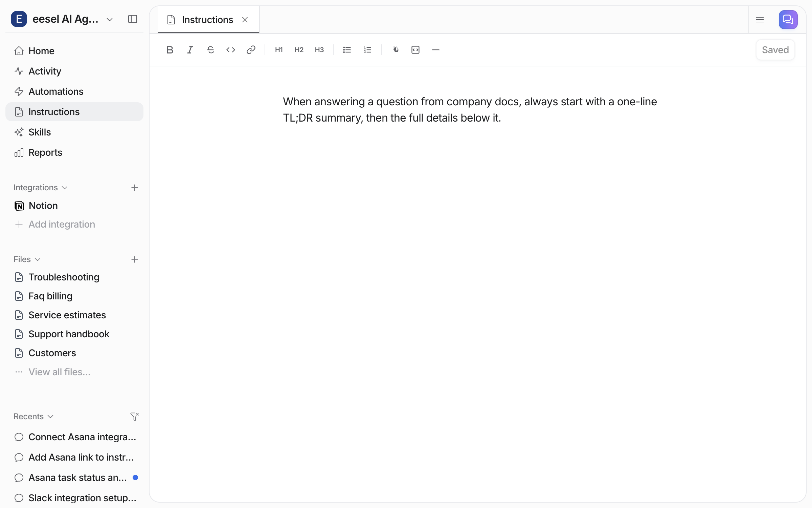812x508 pixels.
Task: Open the Customers file
Action: point(74,353)
